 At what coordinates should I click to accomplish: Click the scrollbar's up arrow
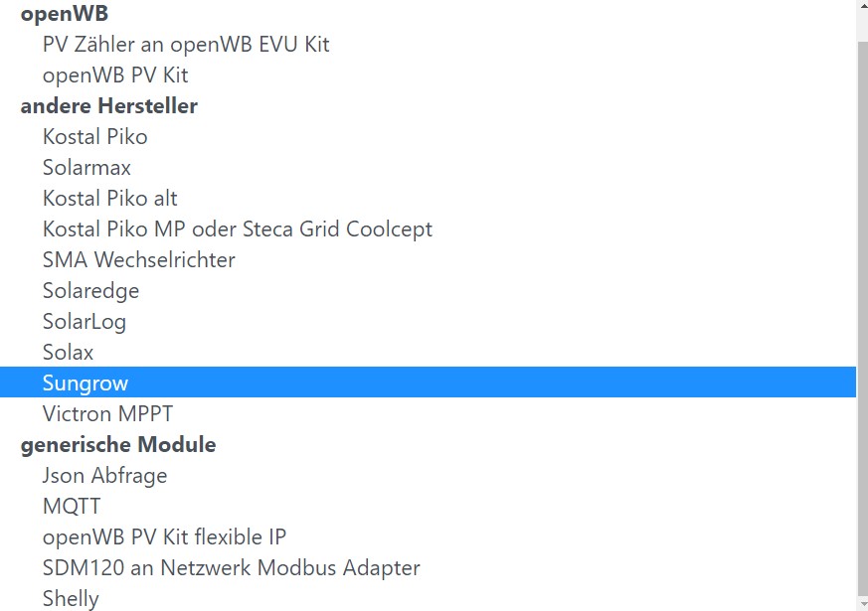click(x=862, y=8)
